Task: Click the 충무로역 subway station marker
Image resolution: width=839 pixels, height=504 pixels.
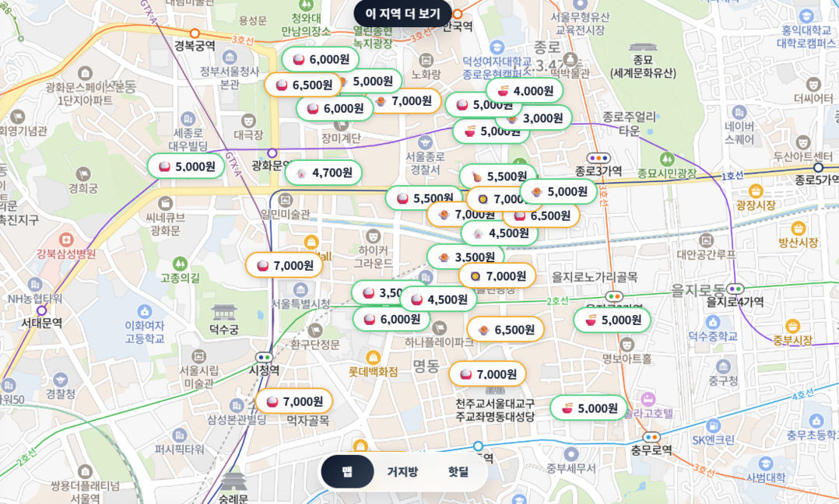Action: (x=651, y=437)
